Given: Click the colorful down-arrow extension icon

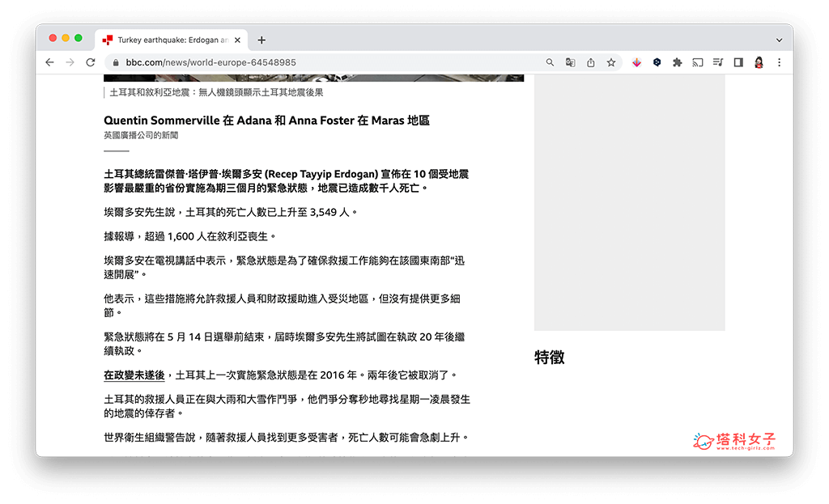Looking at the screenshot, I should coord(636,62).
